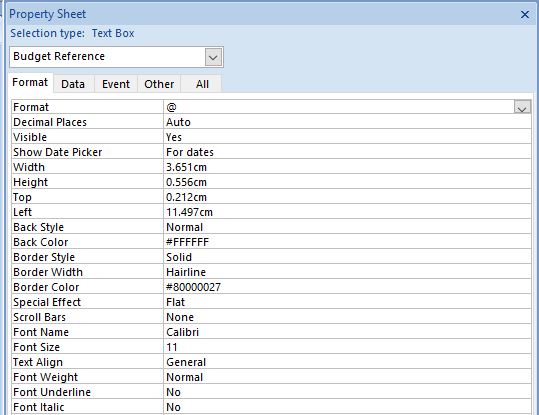This screenshot has width=539, height=415.
Task: Click the Border Width value Hairline
Action: tap(347, 272)
